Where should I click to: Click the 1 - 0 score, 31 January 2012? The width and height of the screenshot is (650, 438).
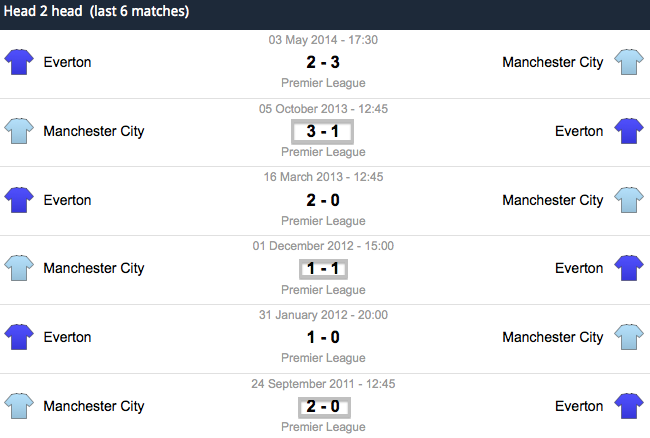coord(323,337)
